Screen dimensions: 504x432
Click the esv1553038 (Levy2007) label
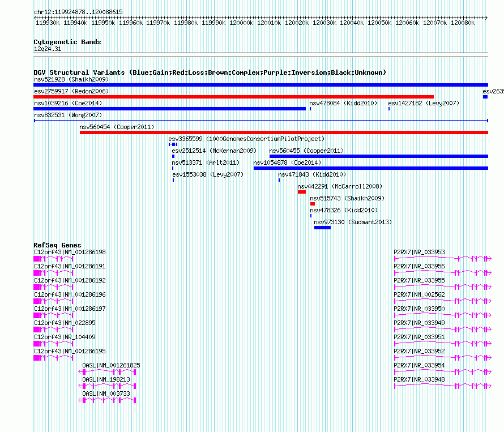pyautogui.click(x=208, y=174)
